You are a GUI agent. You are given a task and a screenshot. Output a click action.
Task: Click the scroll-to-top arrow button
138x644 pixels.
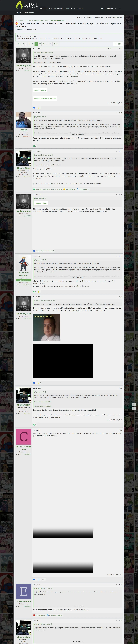click(x=134, y=405)
